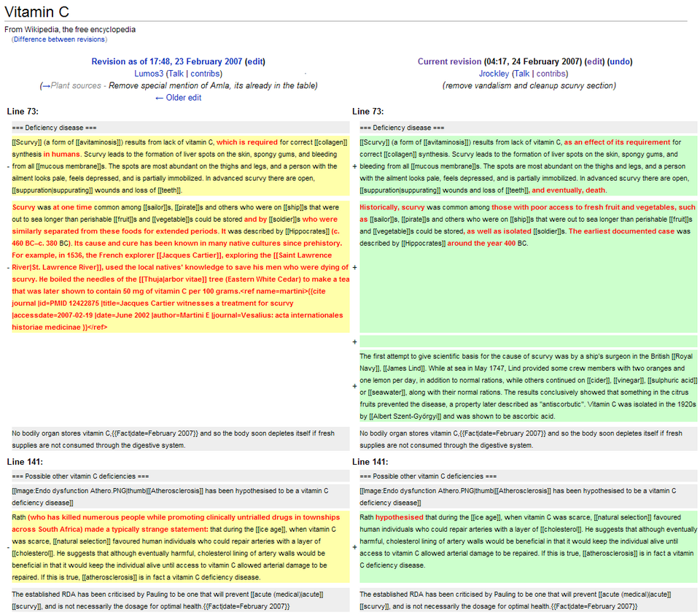Open Jrockley's Talk page
Viewport: 700px width, 615px height.
click(522, 74)
